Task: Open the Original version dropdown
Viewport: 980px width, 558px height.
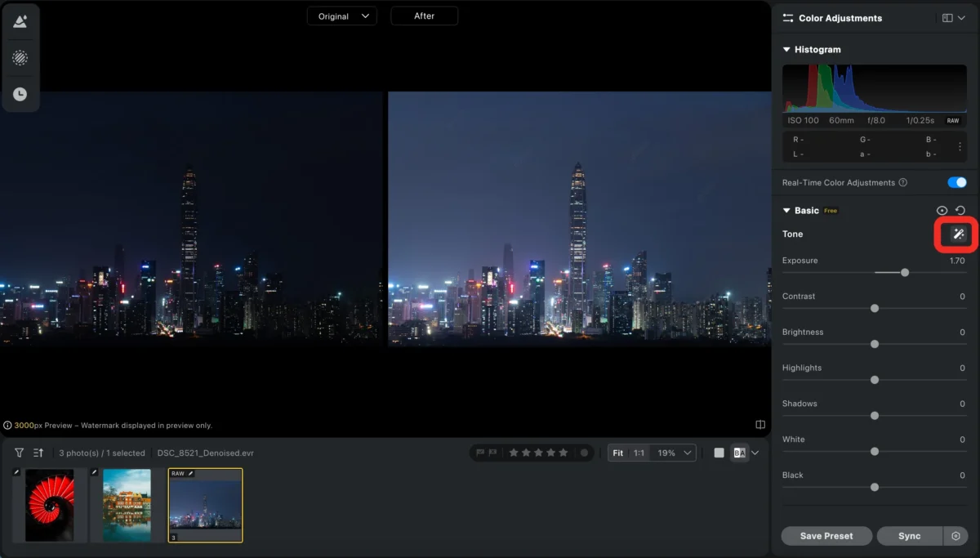Action: (x=341, y=15)
